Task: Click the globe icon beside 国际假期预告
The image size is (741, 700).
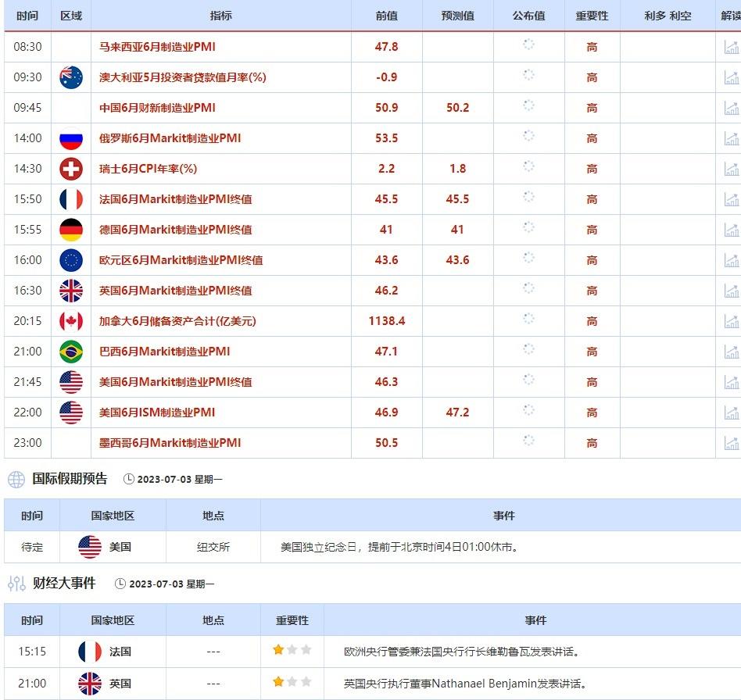Action: pos(14,479)
